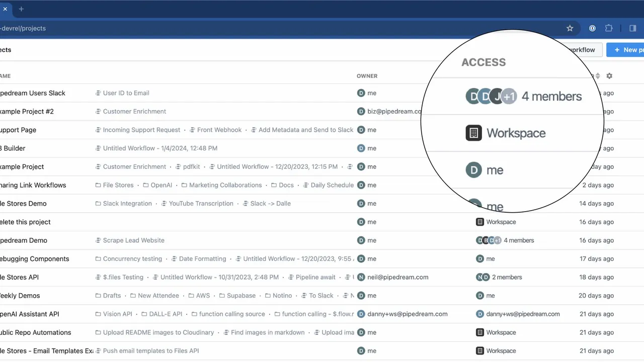Click the browser address bar URL
Screen dimensions: 644x362
point(23,28)
